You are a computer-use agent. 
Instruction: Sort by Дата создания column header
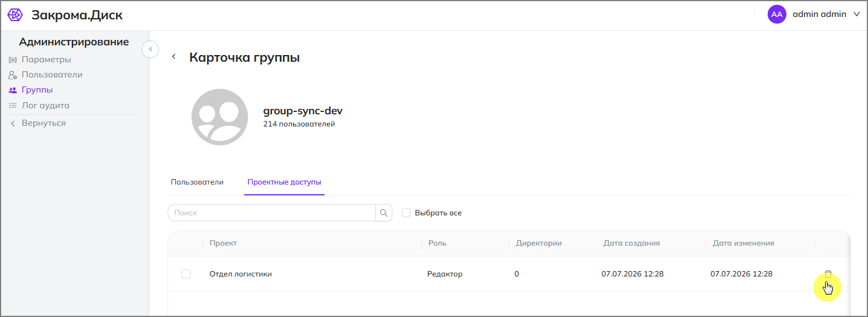(x=632, y=243)
